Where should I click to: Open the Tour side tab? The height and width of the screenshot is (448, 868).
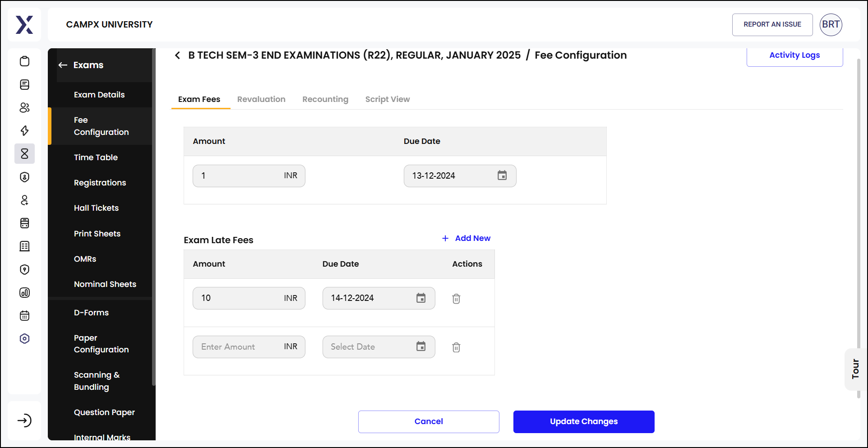(x=855, y=369)
